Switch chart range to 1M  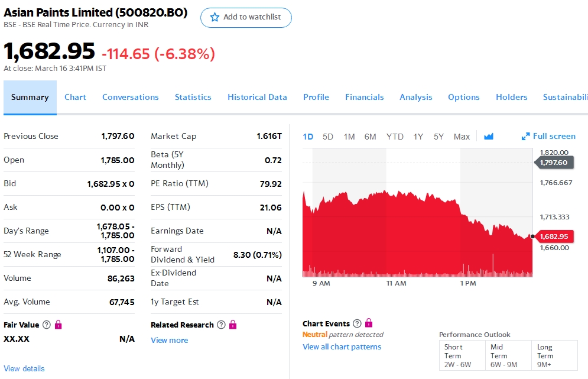click(349, 137)
